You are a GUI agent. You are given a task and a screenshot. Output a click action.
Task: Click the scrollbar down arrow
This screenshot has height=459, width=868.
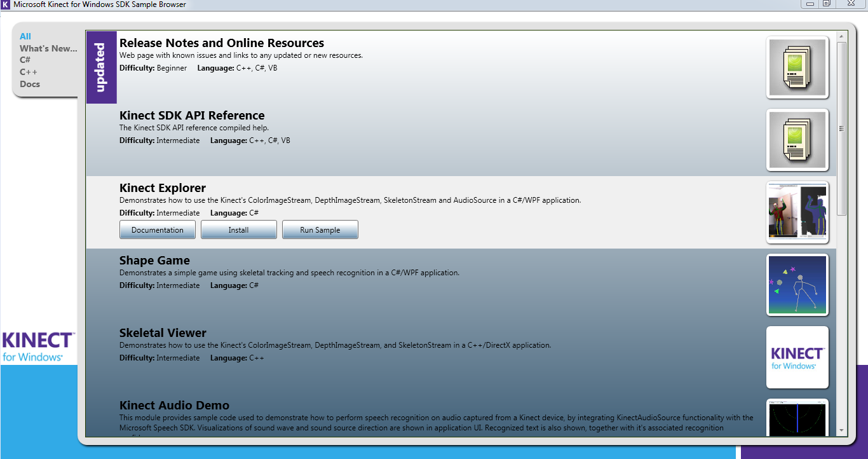tap(841, 430)
